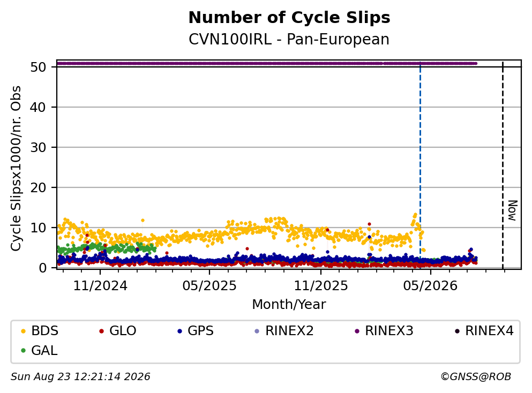Image resolution: width=532 pixels, height=393 pixels.
Task: Click the y-axis value 40
Action: coord(38,107)
